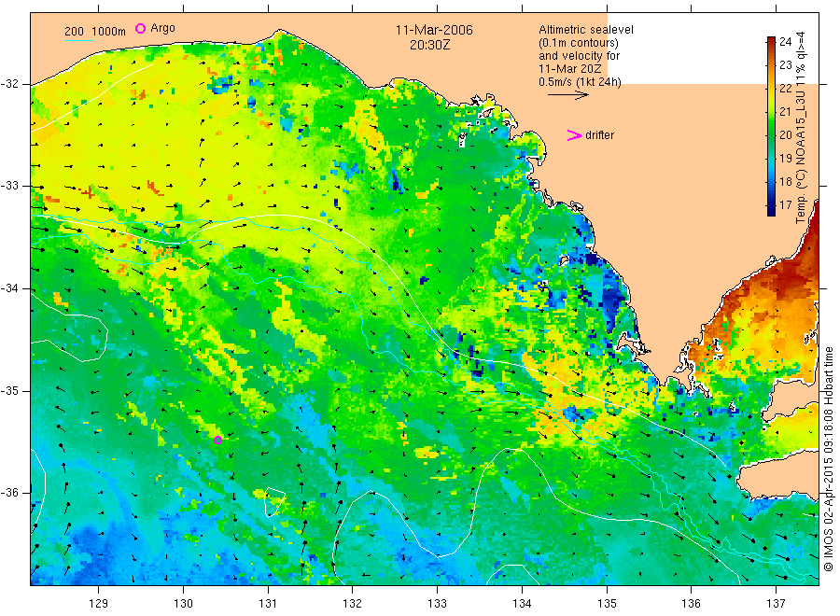Click the 'and velocity for' caption line

[579, 56]
